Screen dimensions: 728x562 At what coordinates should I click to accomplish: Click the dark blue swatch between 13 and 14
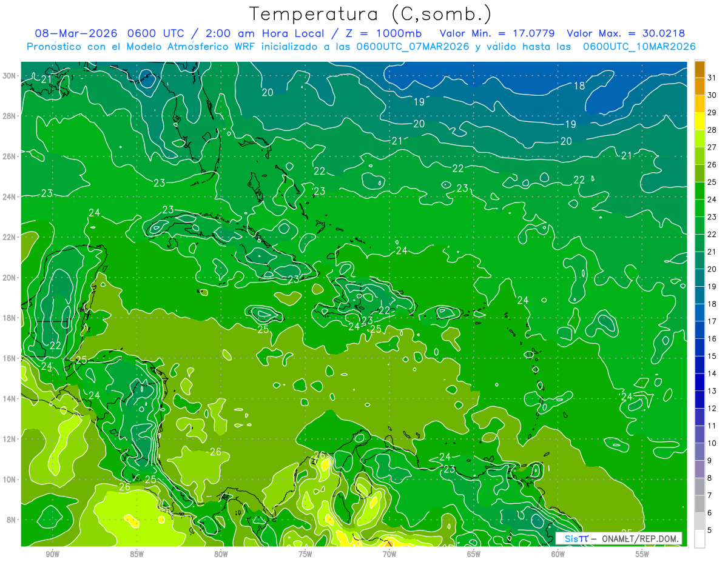click(x=699, y=382)
